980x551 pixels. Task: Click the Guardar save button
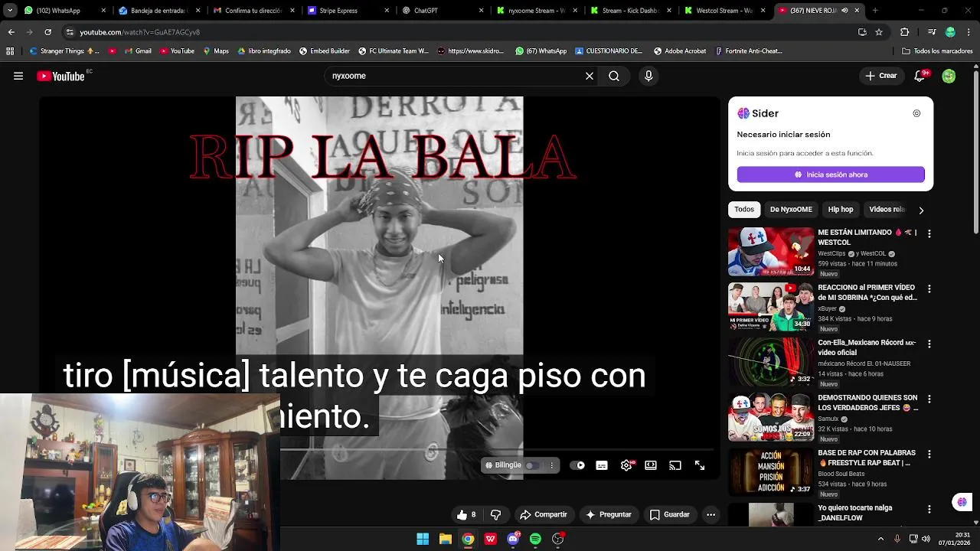tap(670, 515)
